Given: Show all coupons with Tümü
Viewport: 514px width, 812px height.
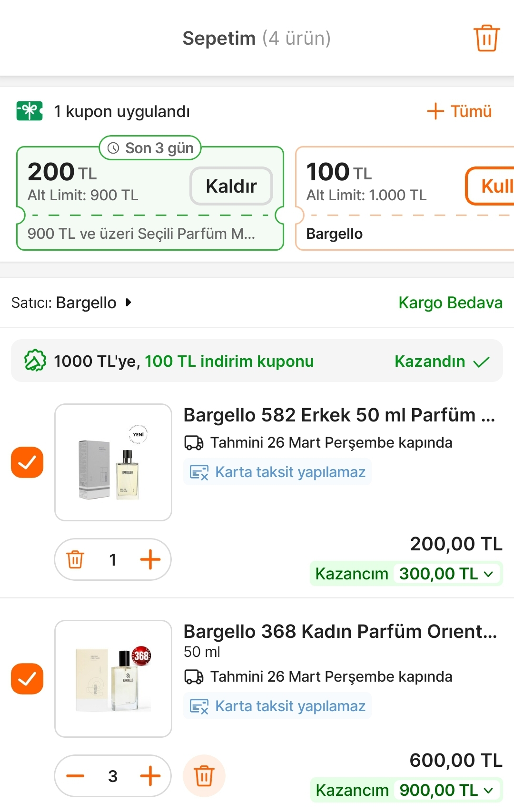Looking at the screenshot, I should click(x=460, y=111).
